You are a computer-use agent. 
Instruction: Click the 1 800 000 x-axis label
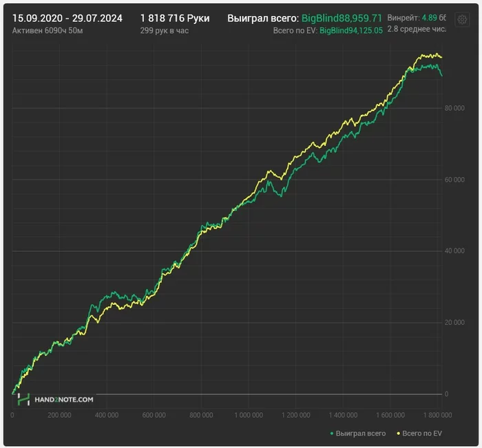click(x=437, y=415)
